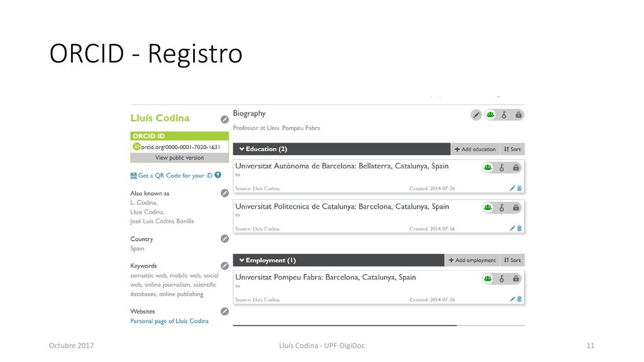Click Add employment button
Screen dimensions: 644x362
[472, 260]
